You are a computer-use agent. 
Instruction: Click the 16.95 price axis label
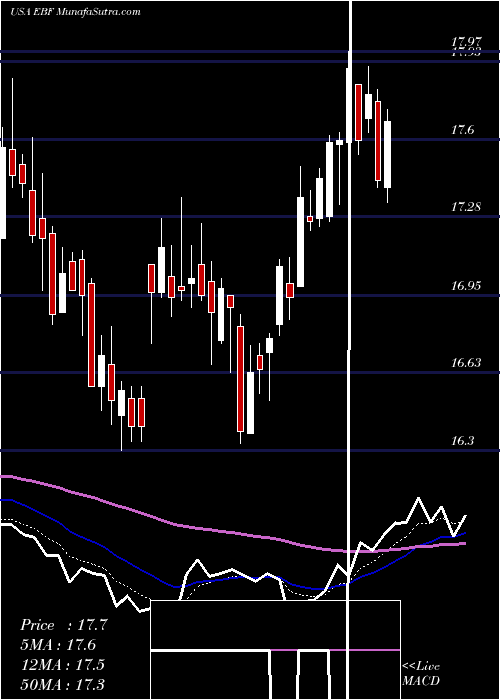[466, 285]
